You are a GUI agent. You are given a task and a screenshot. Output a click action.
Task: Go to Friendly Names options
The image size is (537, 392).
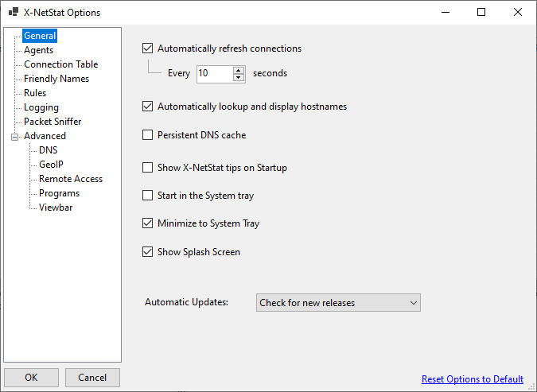56,79
